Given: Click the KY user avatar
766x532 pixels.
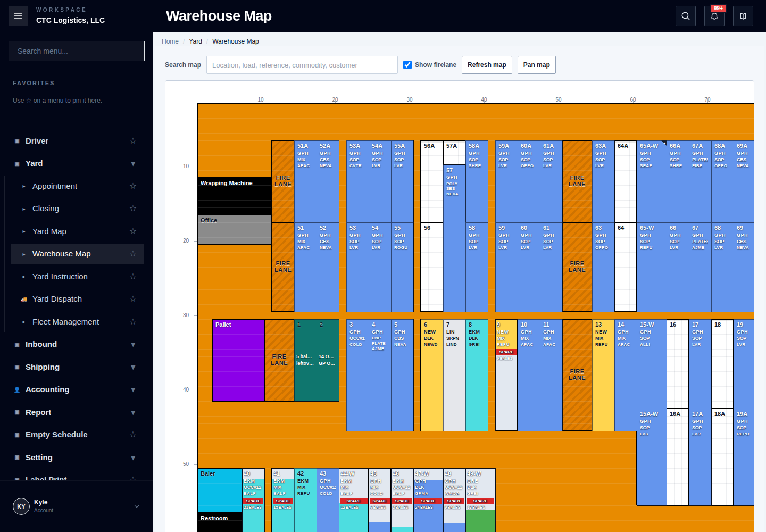Looking at the screenshot, I should pyautogui.click(x=21, y=506).
